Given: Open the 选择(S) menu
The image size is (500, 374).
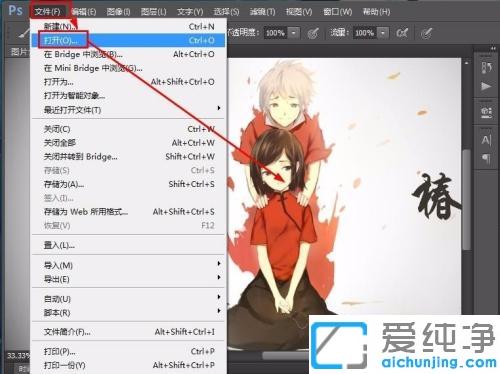Looking at the screenshot, I should 226,12.
